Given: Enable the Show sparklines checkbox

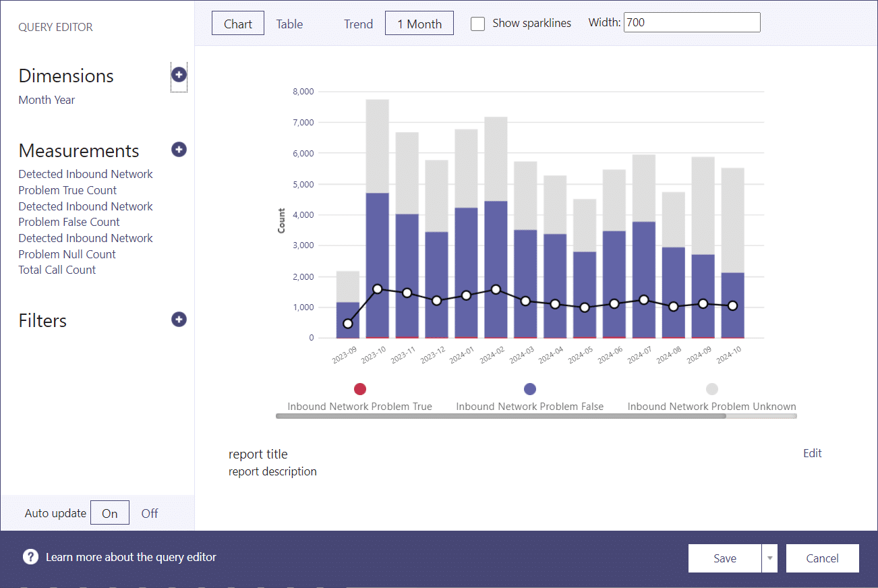Looking at the screenshot, I should (x=477, y=24).
